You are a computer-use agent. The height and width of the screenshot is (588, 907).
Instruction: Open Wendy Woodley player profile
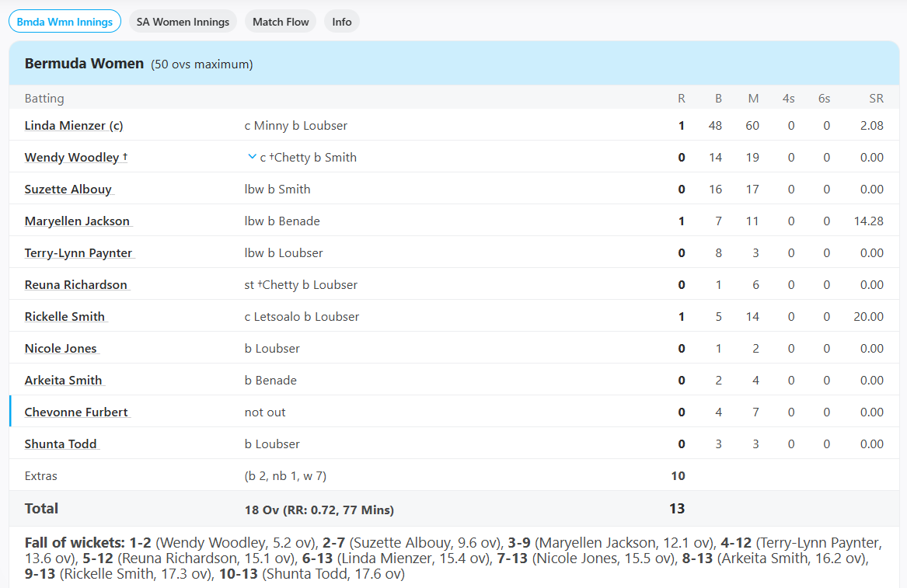pos(75,157)
